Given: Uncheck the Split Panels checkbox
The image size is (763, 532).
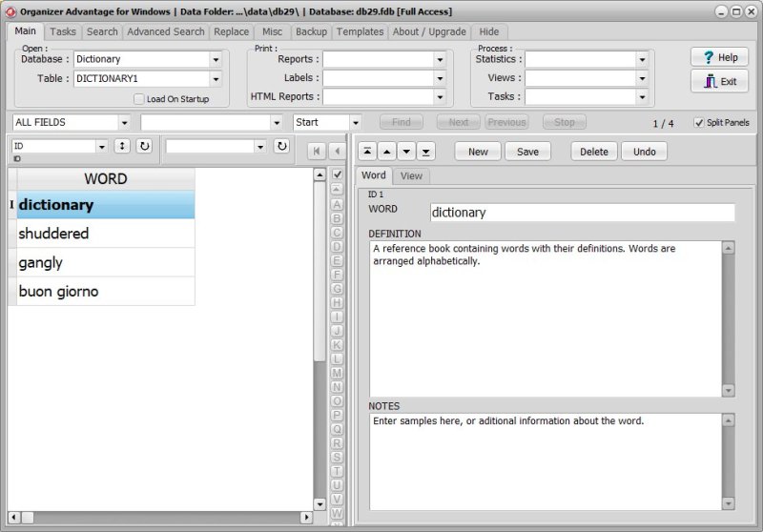Looking at the screenshot, I should point(699,123).
